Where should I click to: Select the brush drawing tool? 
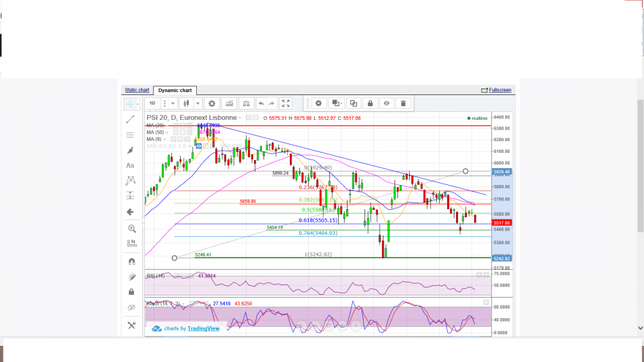130,150
